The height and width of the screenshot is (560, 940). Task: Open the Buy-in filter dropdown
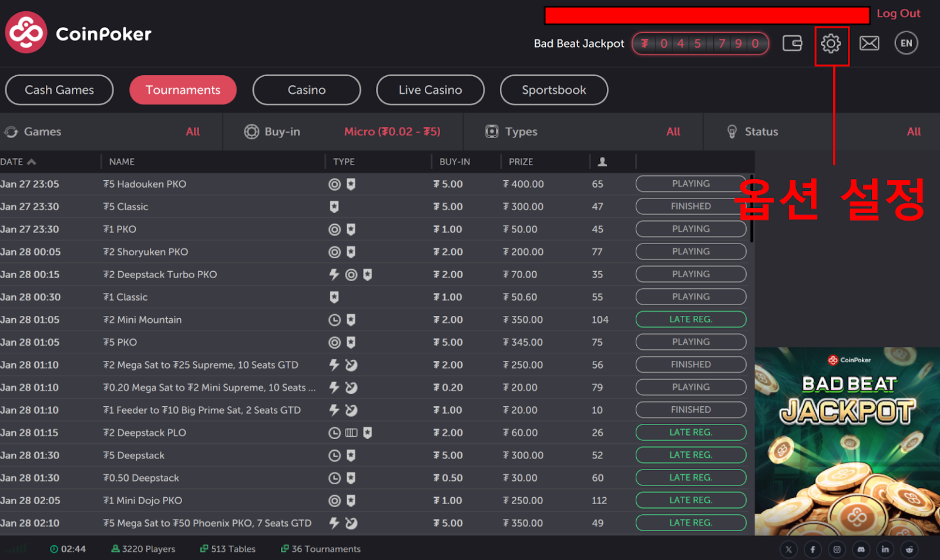[x=343, y=131]
